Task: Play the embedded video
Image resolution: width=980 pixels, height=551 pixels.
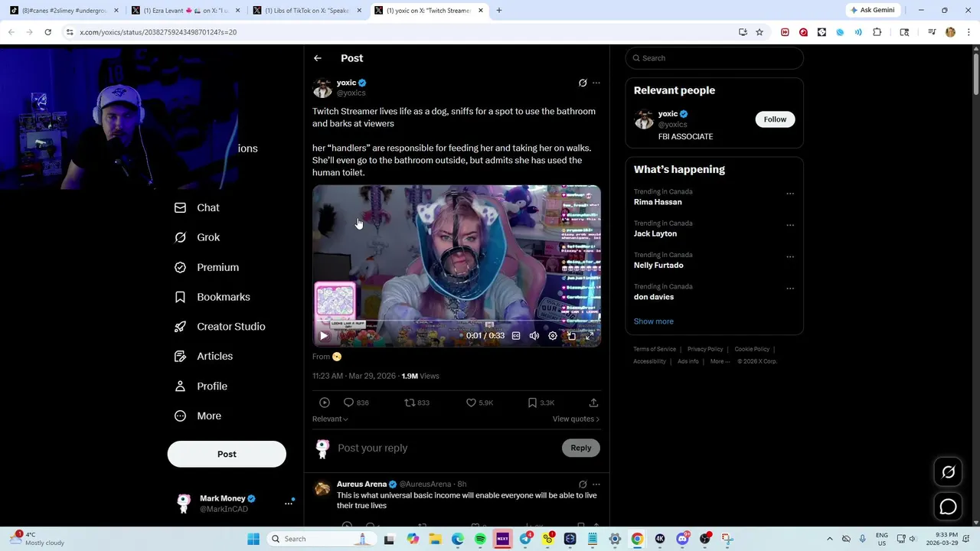Action: [x=324, y=336]
